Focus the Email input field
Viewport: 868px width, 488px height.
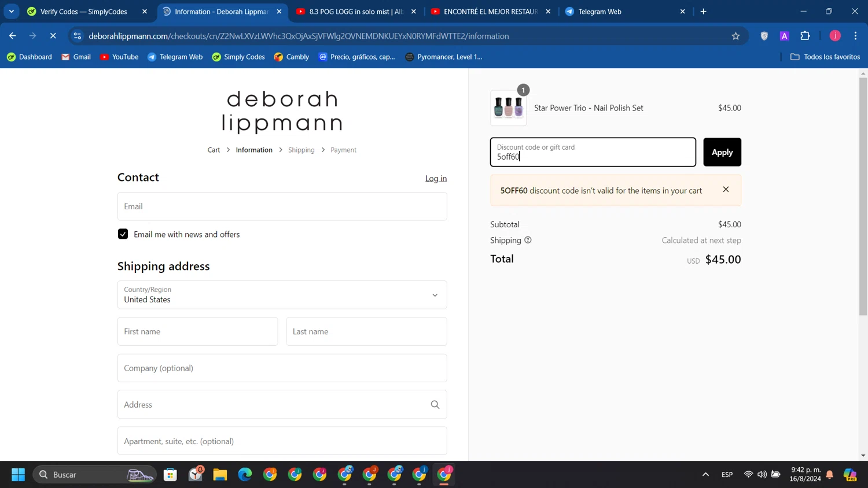(282, 206)
